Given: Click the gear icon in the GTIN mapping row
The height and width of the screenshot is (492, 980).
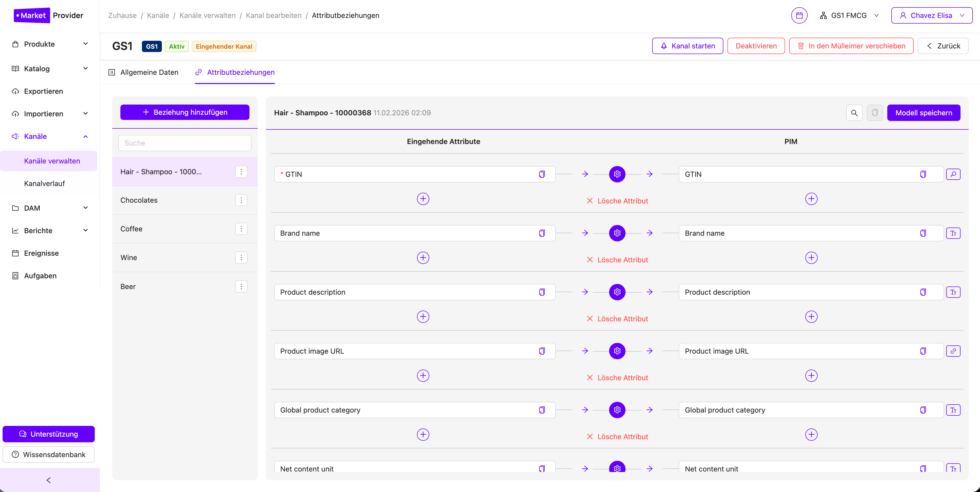Looking at the screenshot, I should click(617, 174).
